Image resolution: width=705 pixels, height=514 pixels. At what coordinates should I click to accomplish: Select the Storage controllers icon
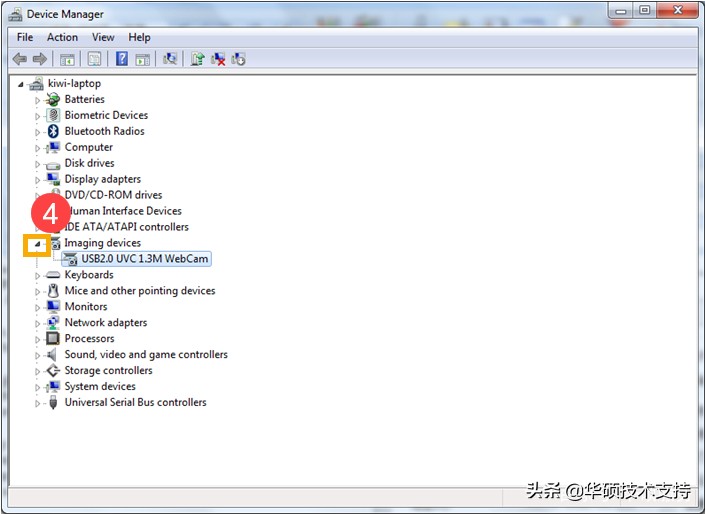pyautogui.click(x=53, y=371)
